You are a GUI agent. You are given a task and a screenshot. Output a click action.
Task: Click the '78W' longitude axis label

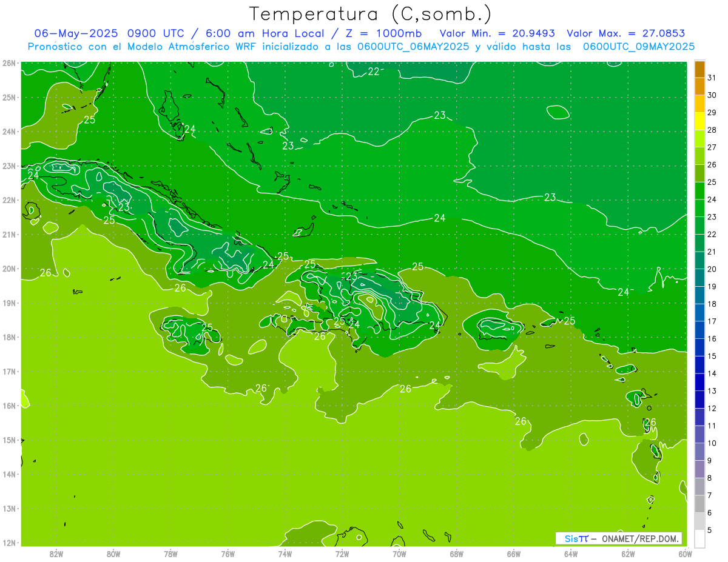click(x=170, y=554)
